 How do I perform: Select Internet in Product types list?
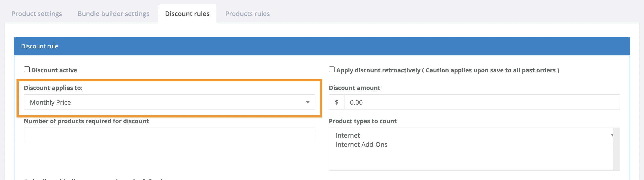coord(347,135)
